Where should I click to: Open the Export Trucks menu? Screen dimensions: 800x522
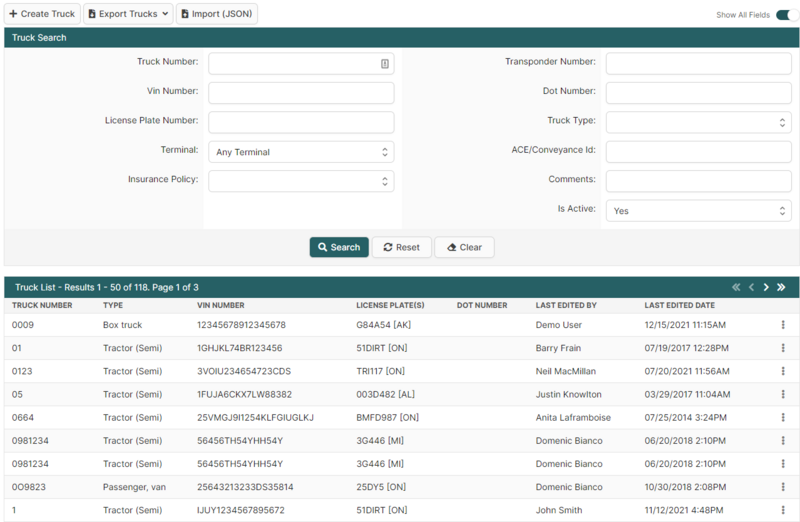pos(127,14)
